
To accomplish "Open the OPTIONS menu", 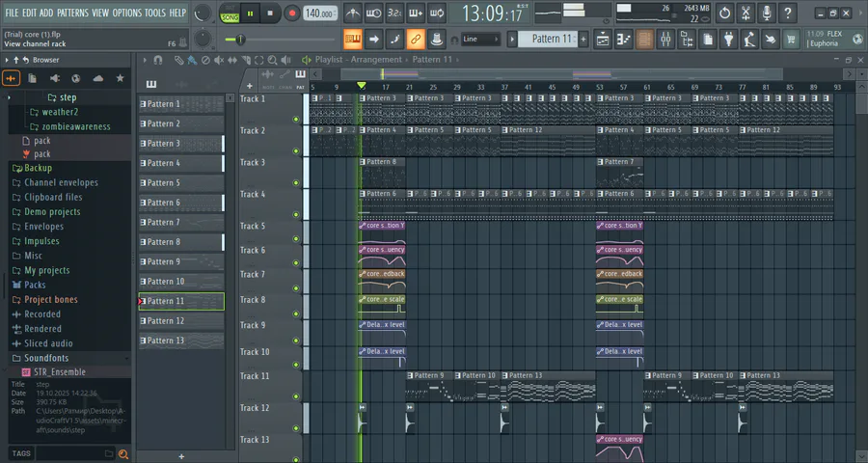I will 127,13.
